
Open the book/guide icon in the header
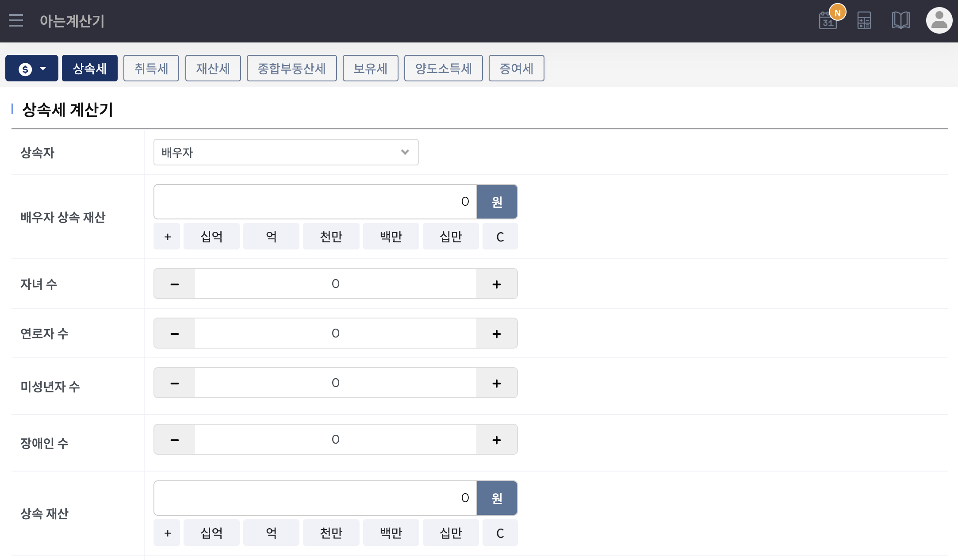901,20
